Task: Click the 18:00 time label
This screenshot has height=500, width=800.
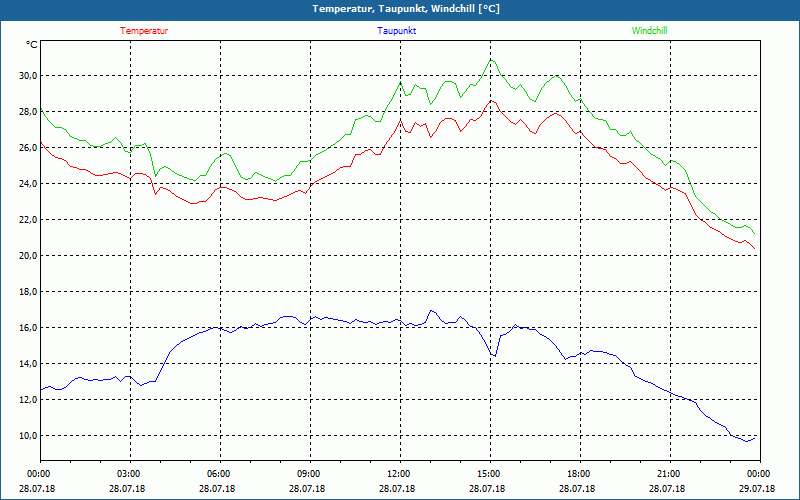Action: click(580, 474)
